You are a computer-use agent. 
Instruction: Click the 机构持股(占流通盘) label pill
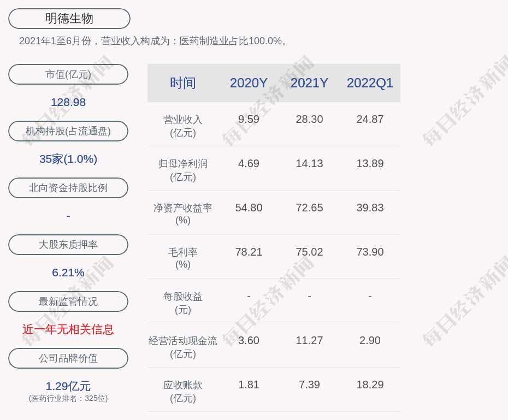(68, 131)
